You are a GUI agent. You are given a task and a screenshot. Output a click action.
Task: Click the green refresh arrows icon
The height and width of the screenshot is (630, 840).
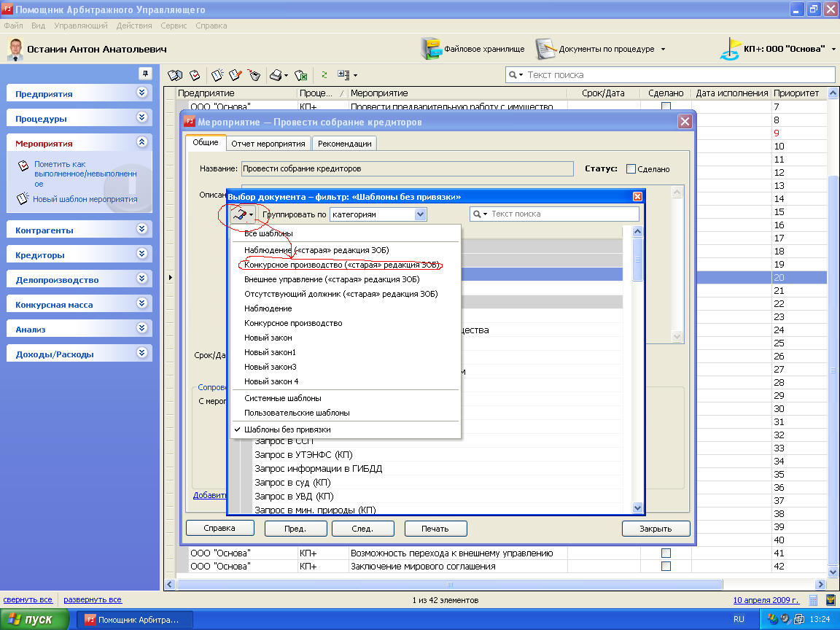pyautogui.click(x=324, y=75)
